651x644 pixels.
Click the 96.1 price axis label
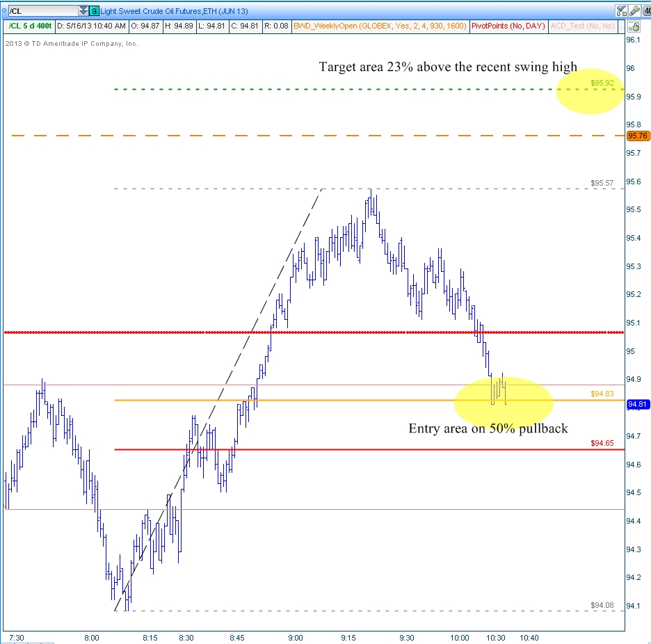(633, 40)
